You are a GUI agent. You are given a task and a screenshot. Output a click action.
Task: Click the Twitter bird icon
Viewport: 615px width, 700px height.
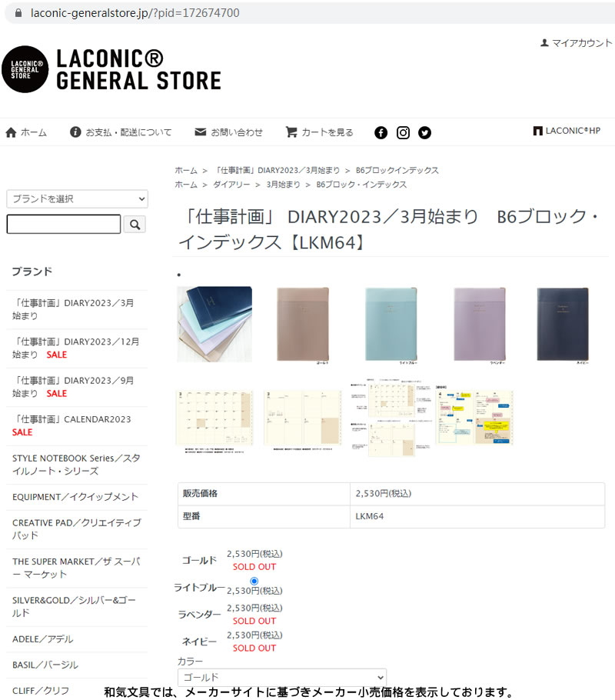[x=424, y=132]
